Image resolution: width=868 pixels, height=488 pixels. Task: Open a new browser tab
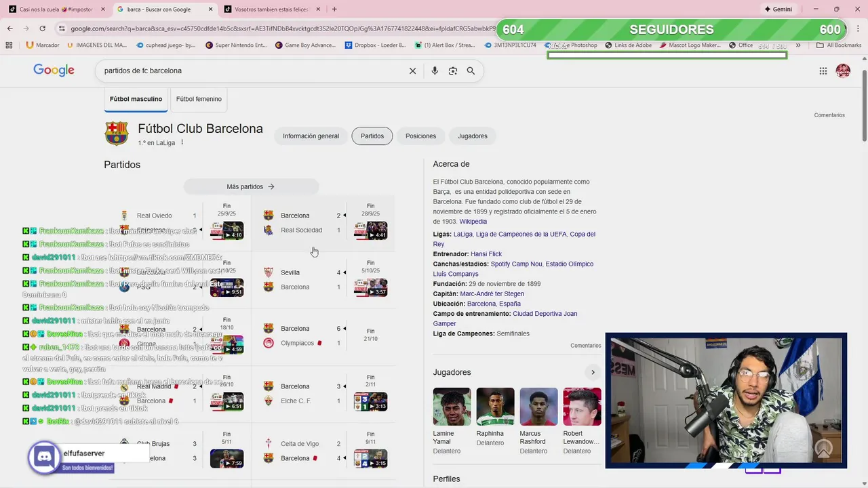[334, 9]
